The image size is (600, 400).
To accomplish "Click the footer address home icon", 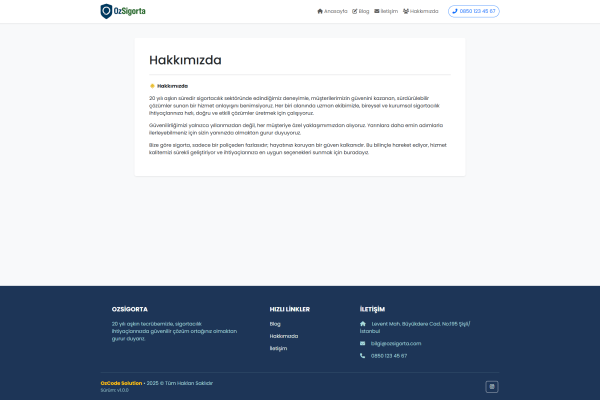I will pos(363,324).
